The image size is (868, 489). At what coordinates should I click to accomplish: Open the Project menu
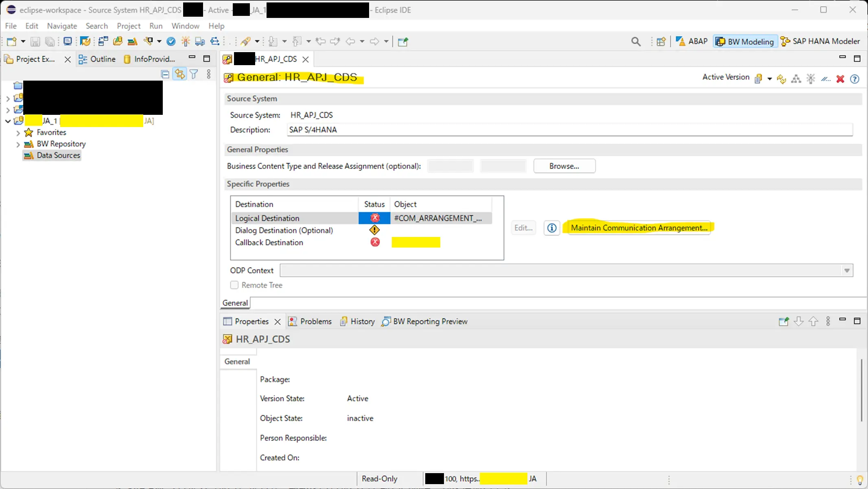[x=129, y=26]
